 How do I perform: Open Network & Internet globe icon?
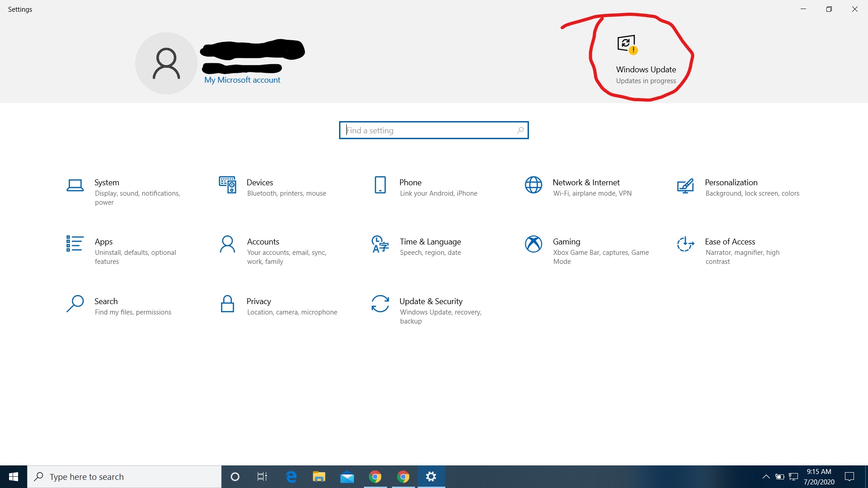[x=533, y=185]
